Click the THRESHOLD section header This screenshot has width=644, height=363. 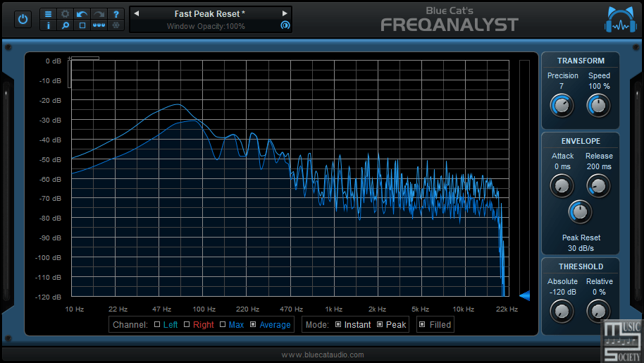pyautogui.click(x=581, y=266)
